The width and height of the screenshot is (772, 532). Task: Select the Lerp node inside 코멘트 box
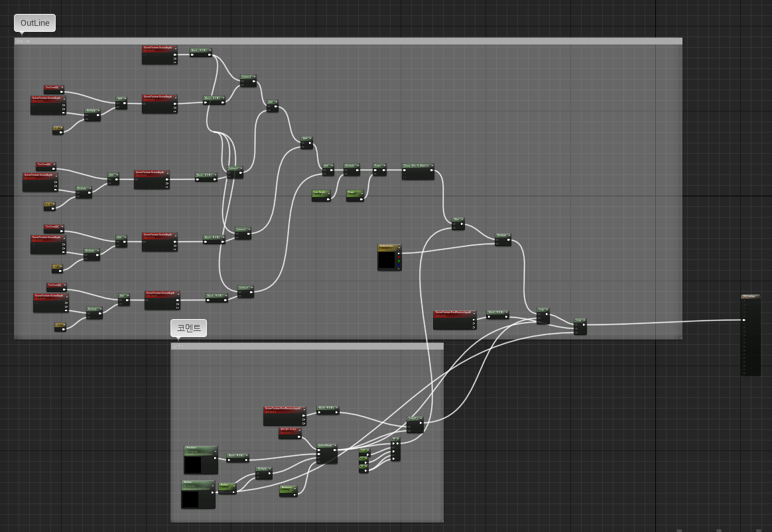(x=415, y=425)
